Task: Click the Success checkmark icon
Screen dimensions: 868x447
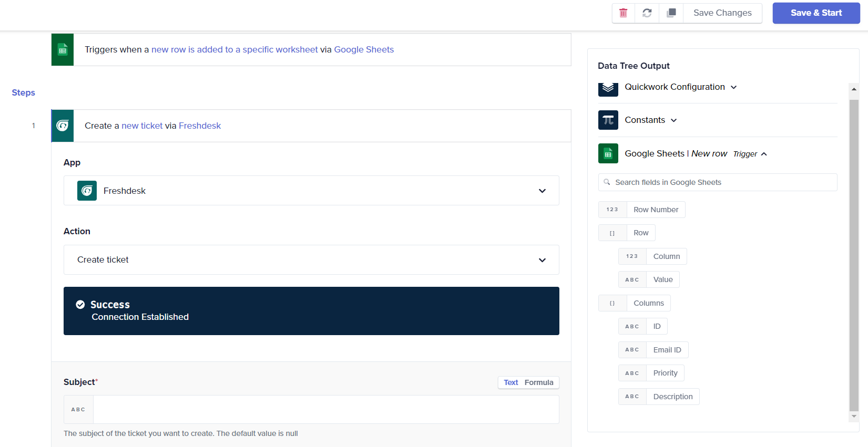Action: tap(80, 305)
